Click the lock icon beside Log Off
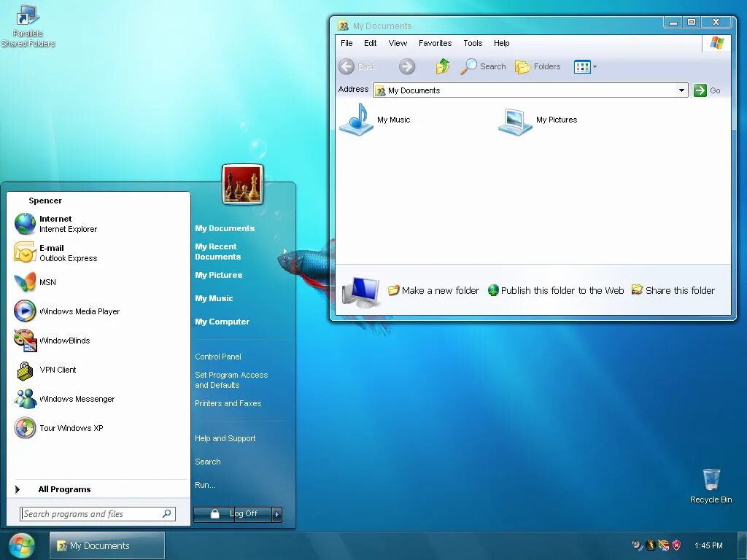 click(x=215, y=514)
